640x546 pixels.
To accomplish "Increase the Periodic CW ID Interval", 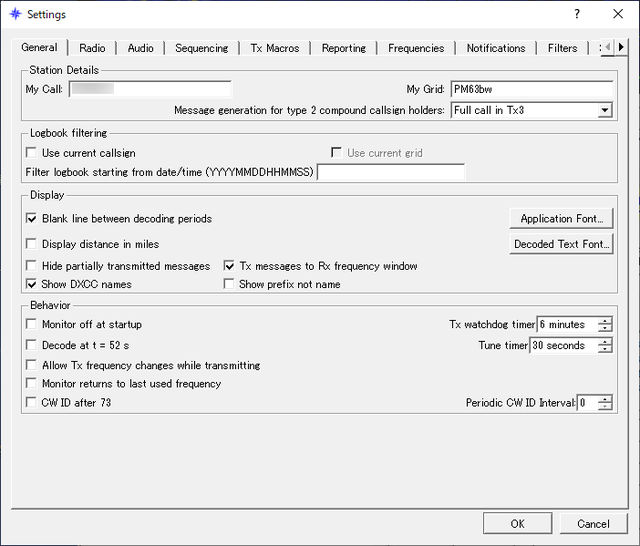I will click(605, 399).
